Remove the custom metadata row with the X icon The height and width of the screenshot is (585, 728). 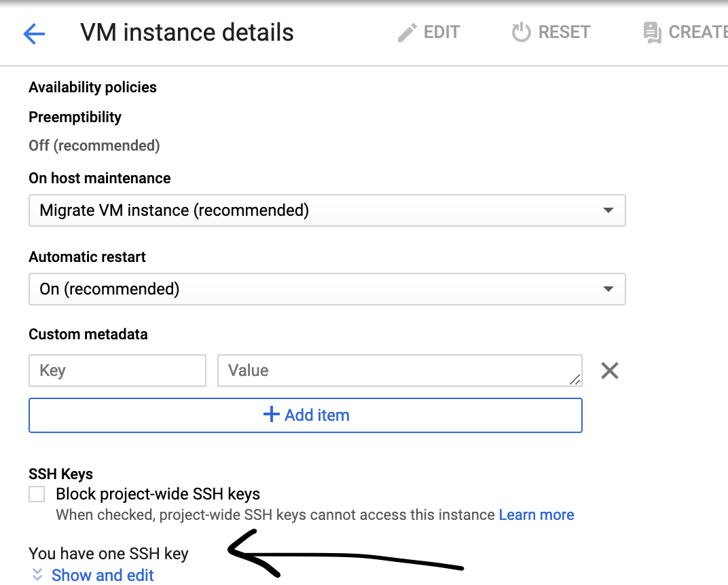click(x=609, y=371)
